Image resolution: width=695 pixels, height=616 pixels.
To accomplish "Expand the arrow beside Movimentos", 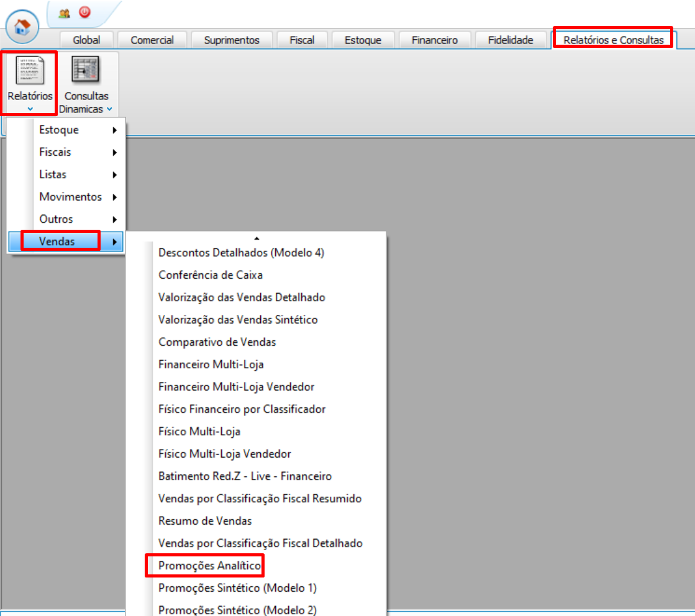I will click(x=115, y=197).
